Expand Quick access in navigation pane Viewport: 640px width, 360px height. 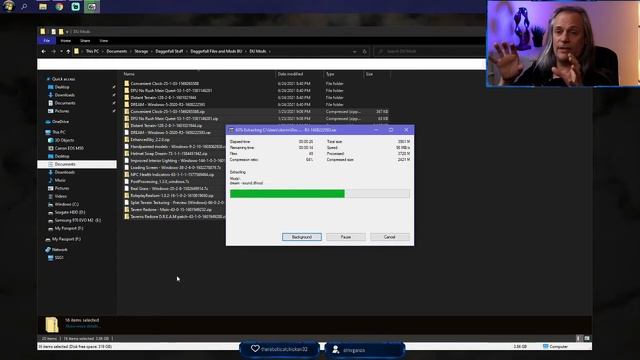[x=63, y=79]
